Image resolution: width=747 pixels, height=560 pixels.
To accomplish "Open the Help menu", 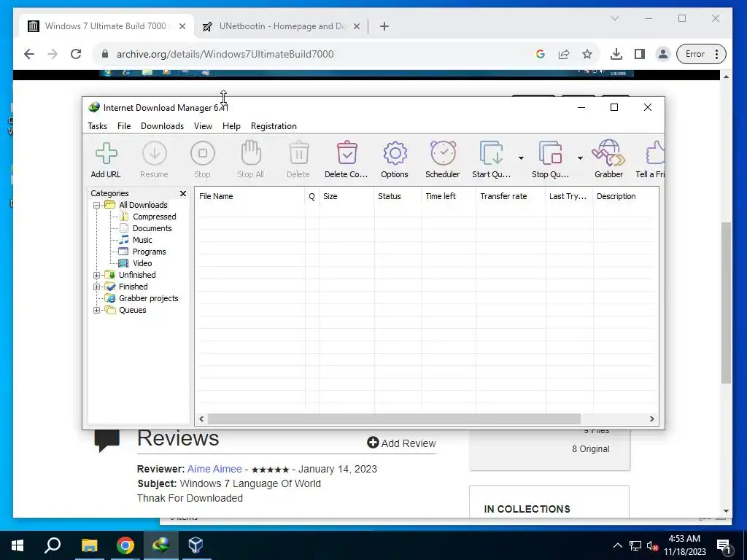I will (x=231, y=126).
